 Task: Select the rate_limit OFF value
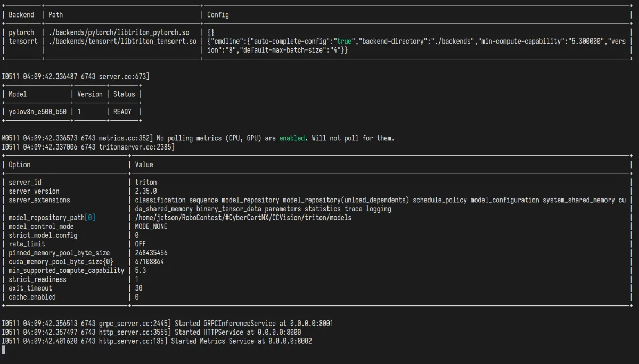(140, 244)
